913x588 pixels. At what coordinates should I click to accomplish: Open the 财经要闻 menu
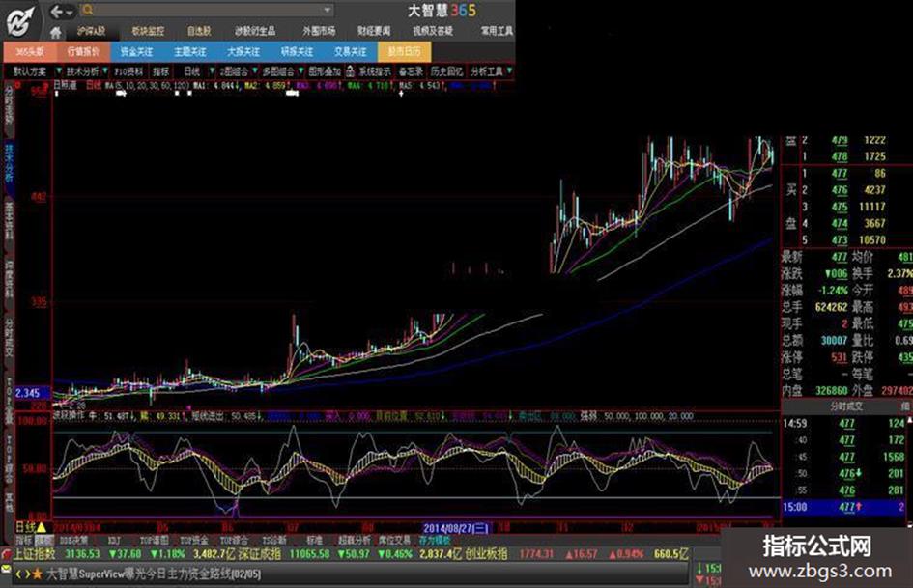374,31
